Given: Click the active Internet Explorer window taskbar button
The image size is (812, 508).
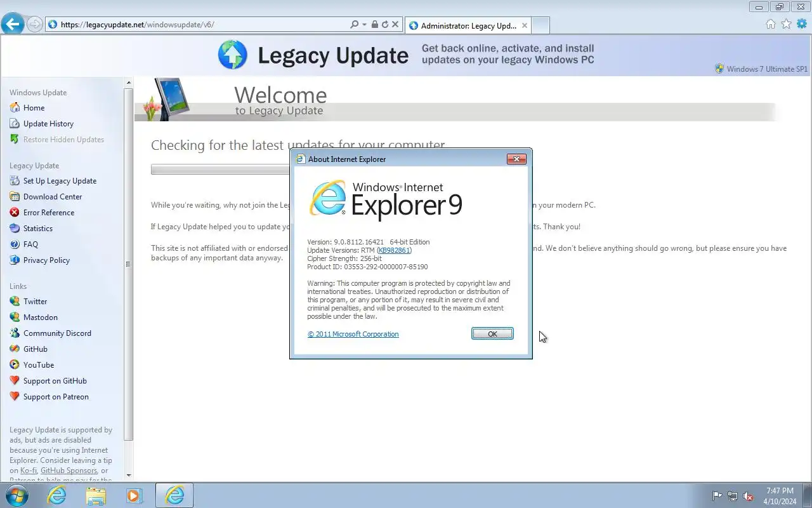Looking at the screenshot, I should 174,495.
